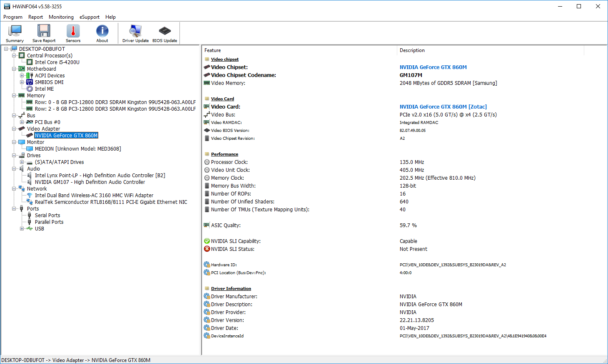Viewport: 608px width, 364px height.
Task: Collapse the Video Adapter branch
Action: pyautogui.click(x=14, y=129)
